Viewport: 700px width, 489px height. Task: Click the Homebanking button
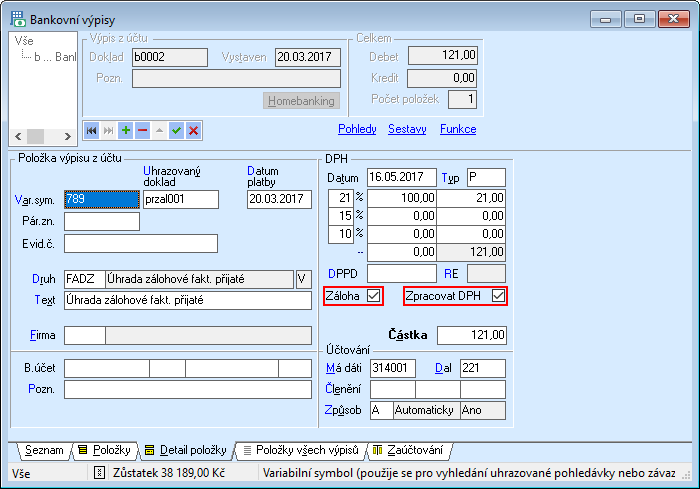click(x=301, y=101)
